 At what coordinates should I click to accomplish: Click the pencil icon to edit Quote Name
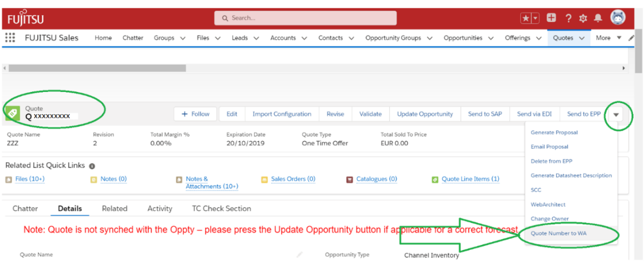point(299,255)
